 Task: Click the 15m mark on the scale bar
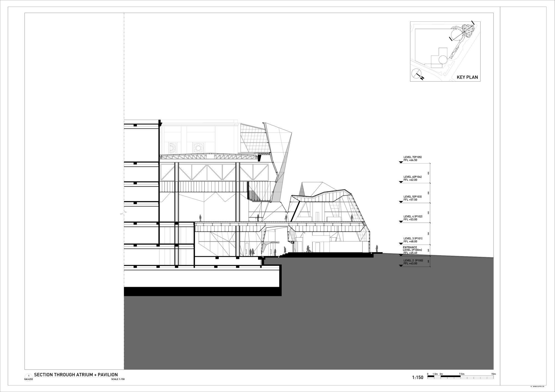click(x=493, y=374)
